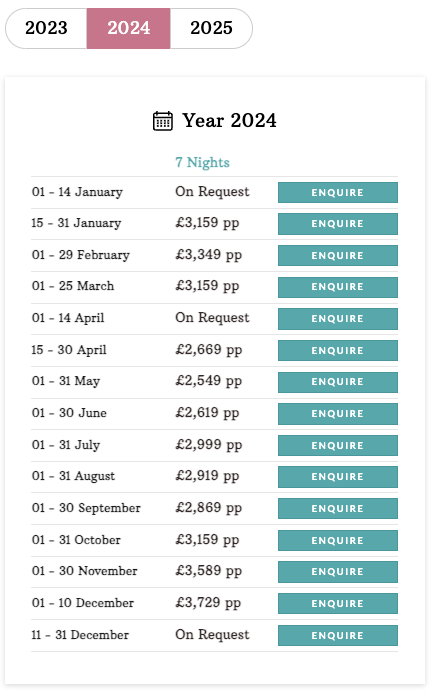
Task: Enquire about 01 - 10 December at £3,729
Action: coord(338,603)
